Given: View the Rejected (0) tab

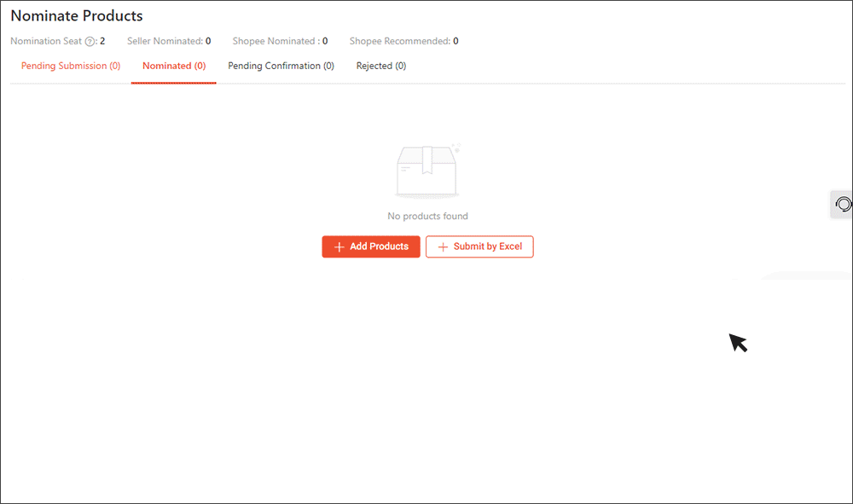Looking at the screenshot, I should pyautogui.click(x=380, y=66).
